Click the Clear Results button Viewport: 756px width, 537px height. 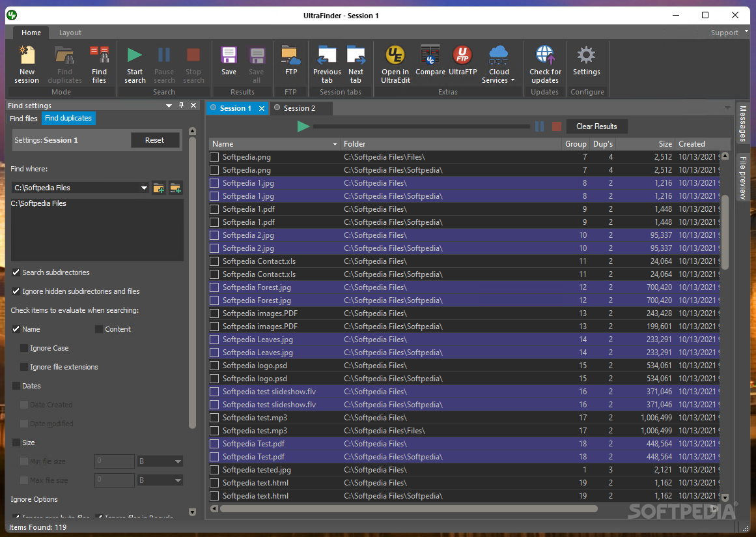pos(596,126)
